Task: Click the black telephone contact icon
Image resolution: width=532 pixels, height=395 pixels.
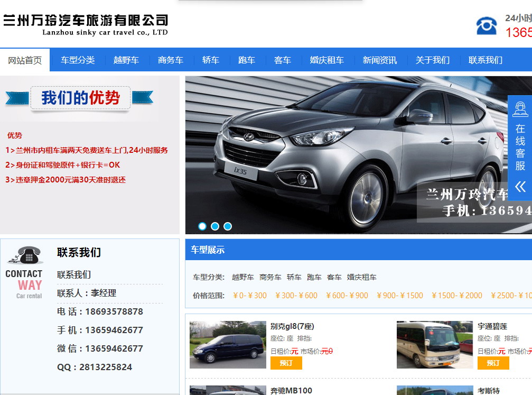Action: coord(26,255)
